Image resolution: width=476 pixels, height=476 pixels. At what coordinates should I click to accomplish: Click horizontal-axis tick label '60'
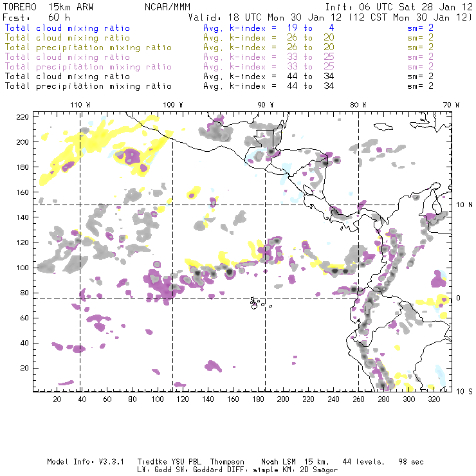pos(107,399)
